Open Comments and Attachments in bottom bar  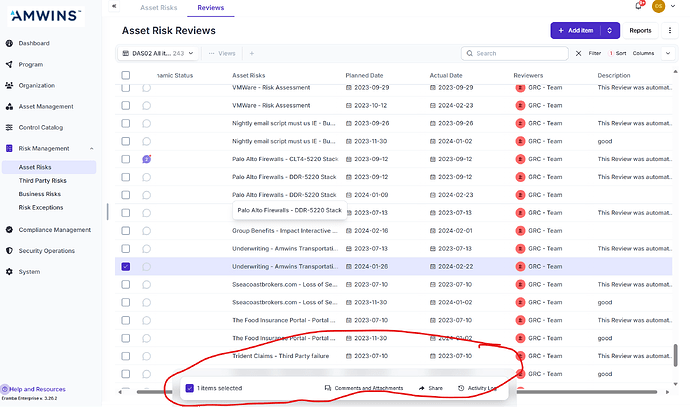coord(363,388)
